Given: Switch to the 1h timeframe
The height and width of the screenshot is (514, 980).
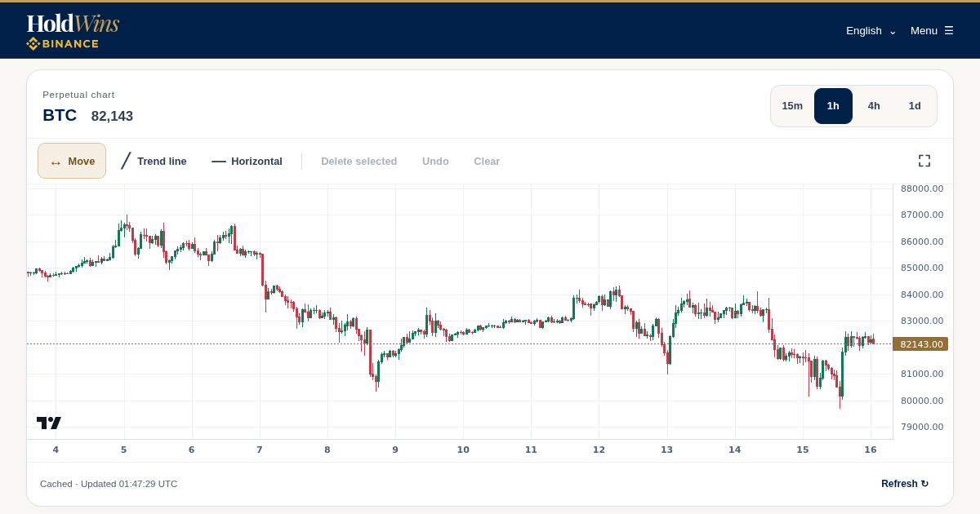Looking at the screenshot, I should pos(833,106).
